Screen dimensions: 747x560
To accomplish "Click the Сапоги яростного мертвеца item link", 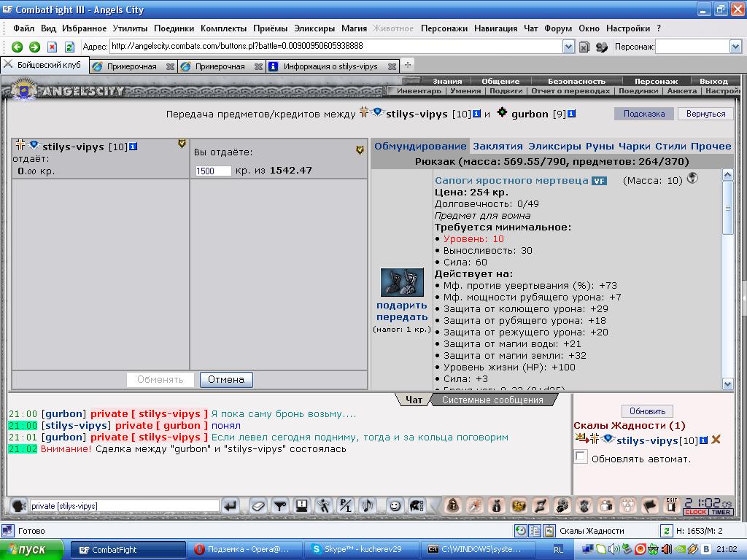I will (x=511, y=181).
